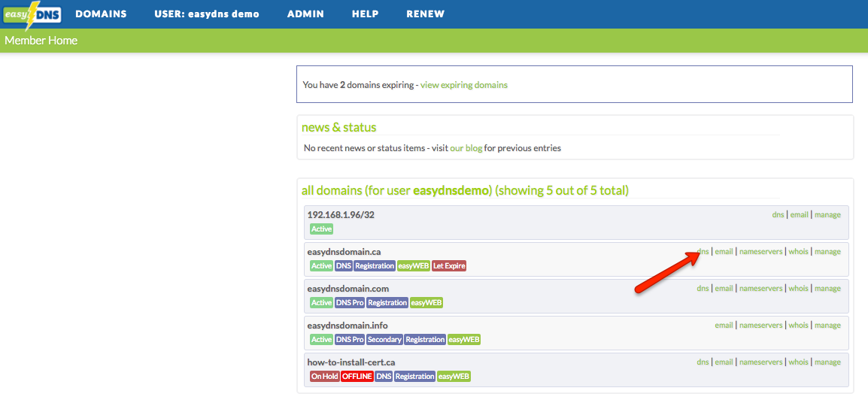
Task: Click the easyWEB badge on easydnsdomain.com
Action: [426, 303]
